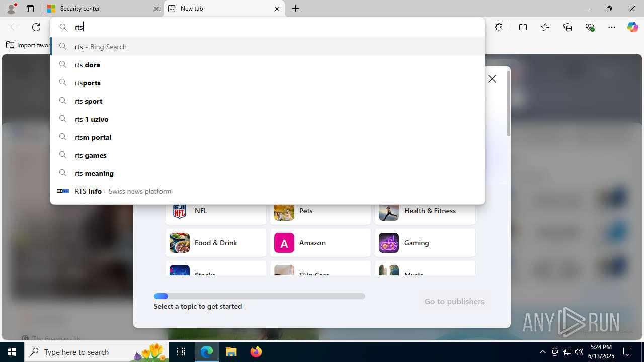Image resolution: width=644 pixels, height=362 pixels.
Task: Open the Collections panel
Action: pyautogui.click(x=568, y=27)
